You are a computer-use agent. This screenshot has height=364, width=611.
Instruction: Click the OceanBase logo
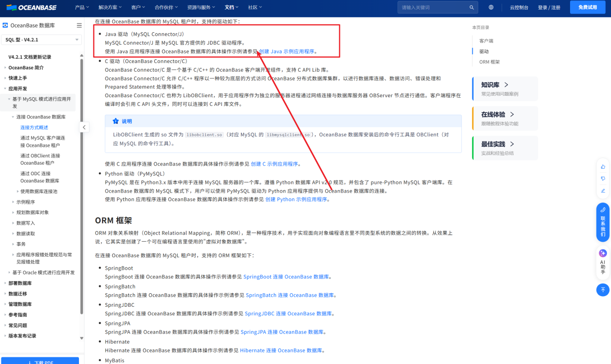(x=31, y=7)
